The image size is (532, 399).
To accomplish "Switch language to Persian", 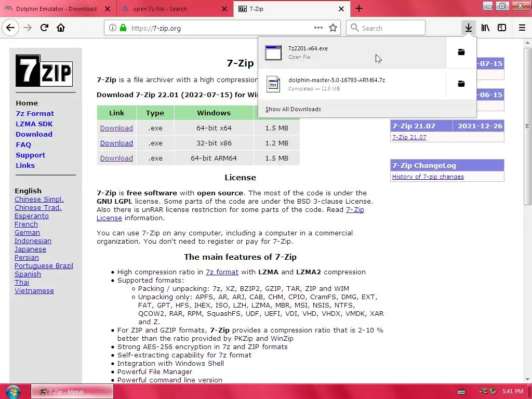I will (26, 257).
